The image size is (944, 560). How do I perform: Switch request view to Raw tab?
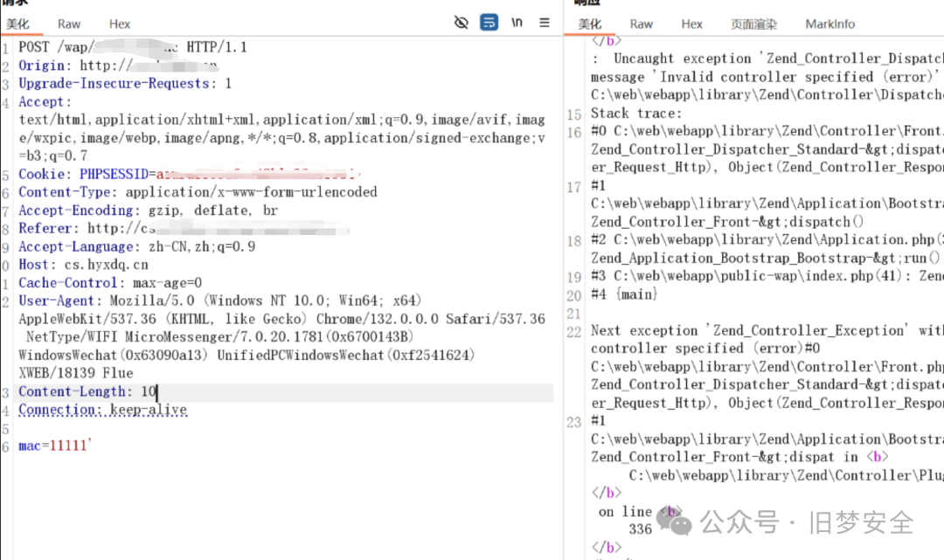click(x=69, y=24)
